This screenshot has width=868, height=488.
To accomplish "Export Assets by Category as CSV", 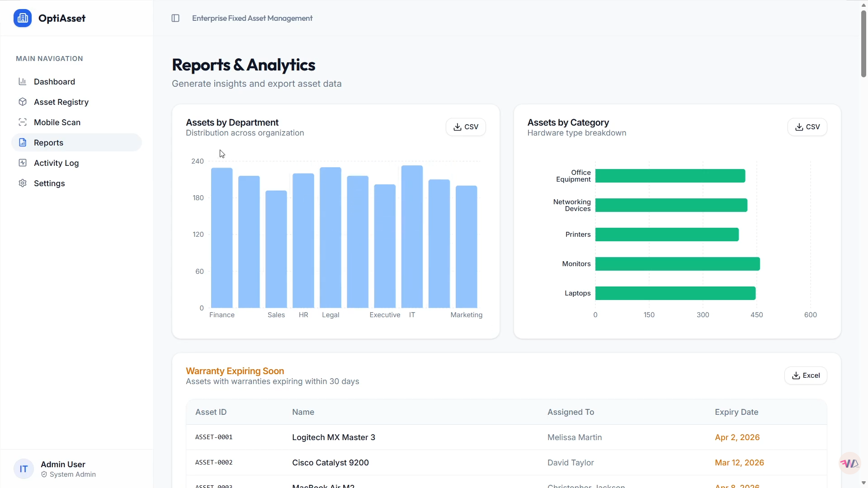I will pyautogui.click(x=807, y=127).
